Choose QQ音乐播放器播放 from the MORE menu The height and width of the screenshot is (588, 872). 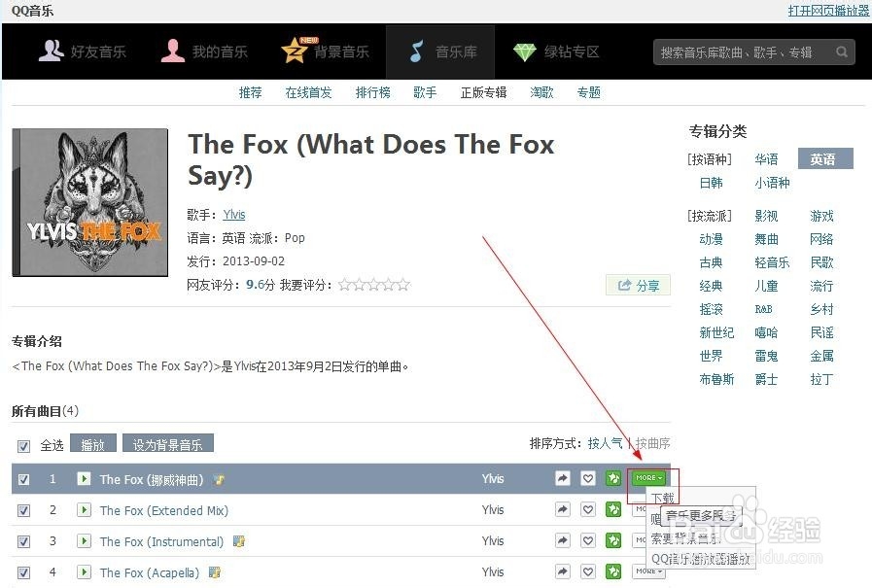click(701, 559)
